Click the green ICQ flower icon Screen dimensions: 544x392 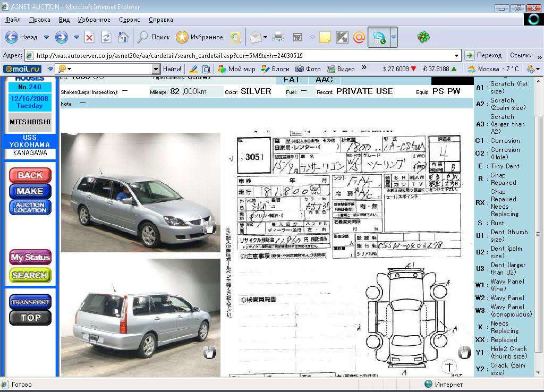(x=423, y=37)
